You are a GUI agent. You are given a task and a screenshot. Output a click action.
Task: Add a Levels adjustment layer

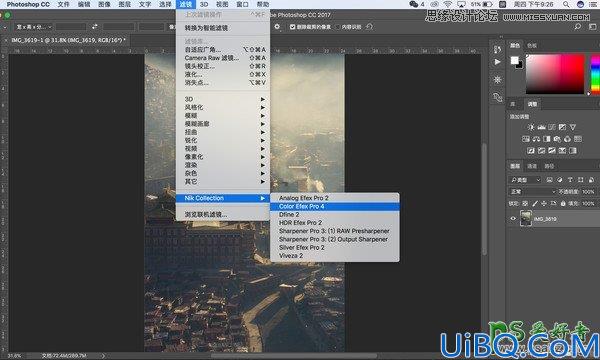(x=541, y=127)
